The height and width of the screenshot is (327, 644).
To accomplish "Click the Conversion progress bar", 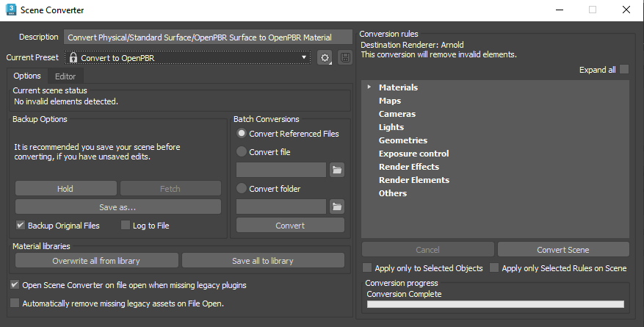I will [x=496, y=304].
